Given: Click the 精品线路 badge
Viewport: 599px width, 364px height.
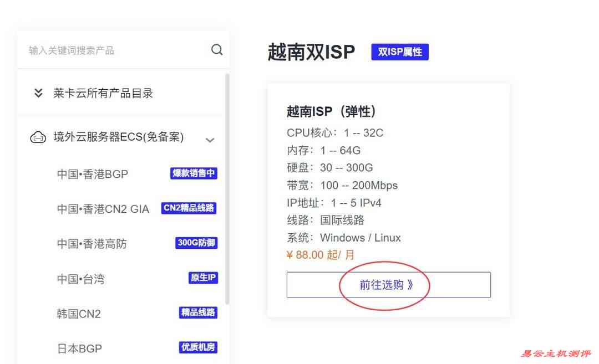Looking at the screenshot, I should (199, 312).
